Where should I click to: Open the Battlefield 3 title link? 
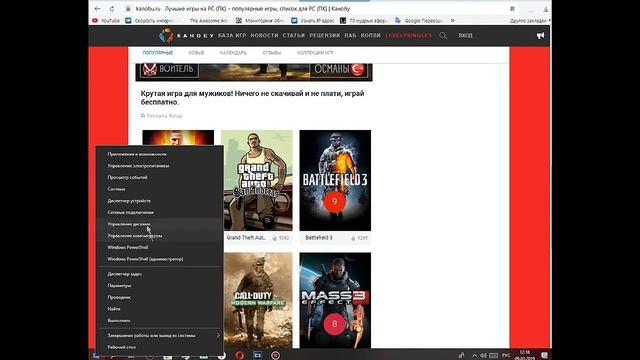(319, 238)
